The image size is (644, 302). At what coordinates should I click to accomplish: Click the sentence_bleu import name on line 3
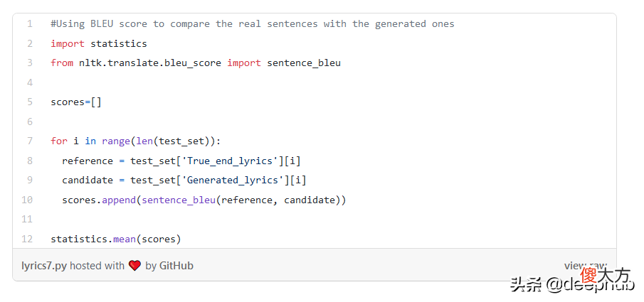tap(304, 63)
